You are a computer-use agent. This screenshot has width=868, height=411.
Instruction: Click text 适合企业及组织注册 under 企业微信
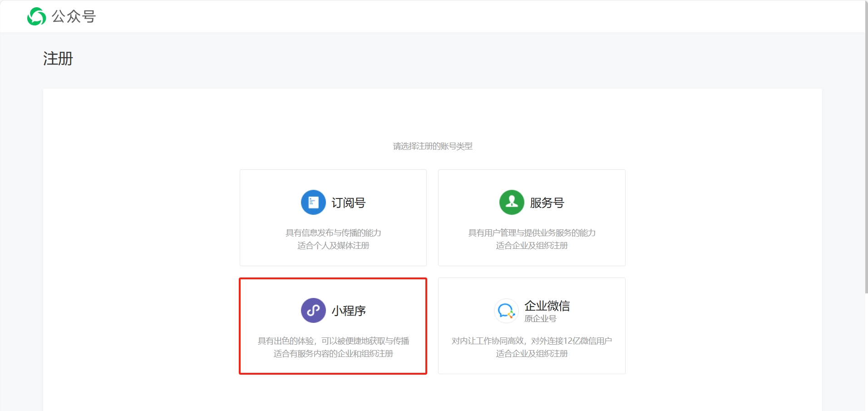[532, 353]
